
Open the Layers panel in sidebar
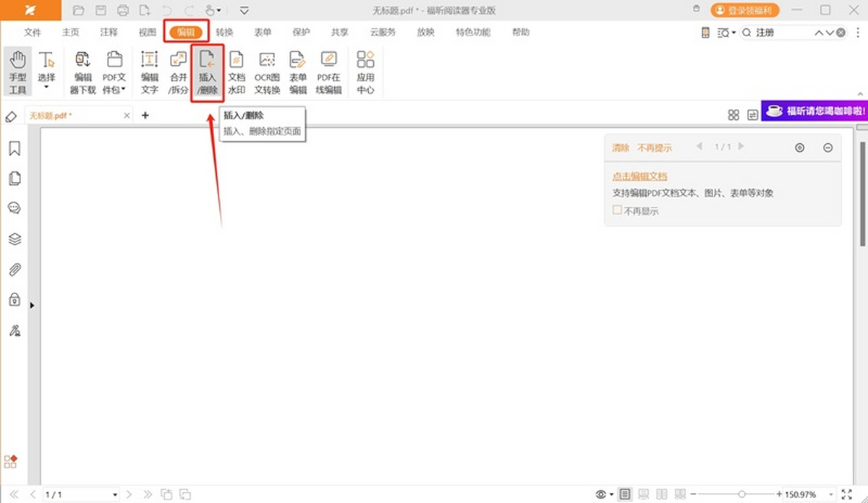pos(14,239)
